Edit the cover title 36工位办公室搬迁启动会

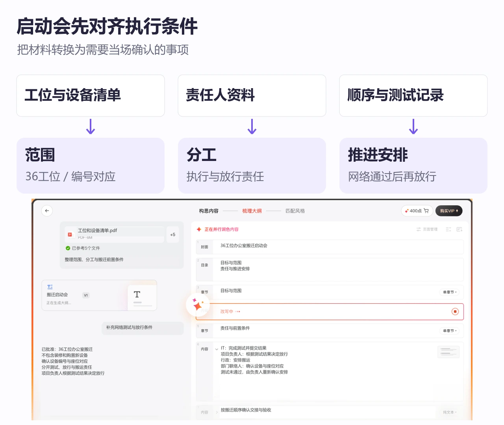coord(244,246)
